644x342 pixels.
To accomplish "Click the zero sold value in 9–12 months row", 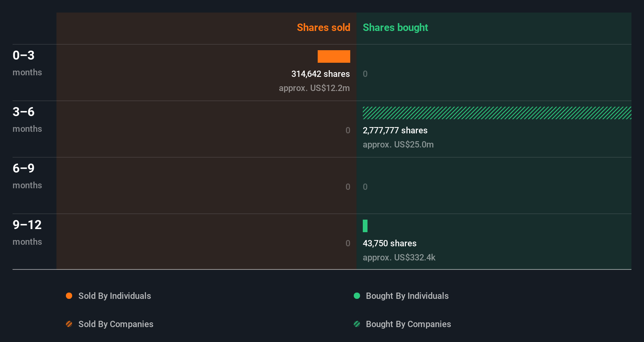I will [348, 243].
